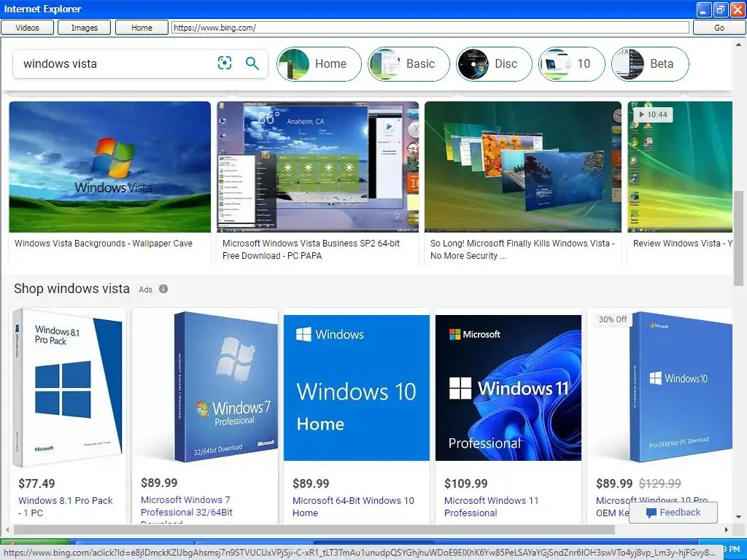
Task: Click the Go button
Action: [719, 28]
